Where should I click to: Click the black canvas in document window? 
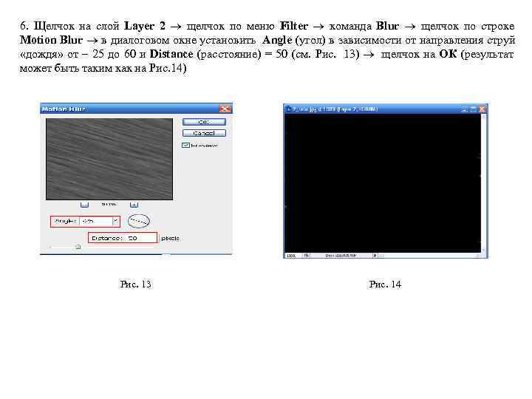pos(383,183)
